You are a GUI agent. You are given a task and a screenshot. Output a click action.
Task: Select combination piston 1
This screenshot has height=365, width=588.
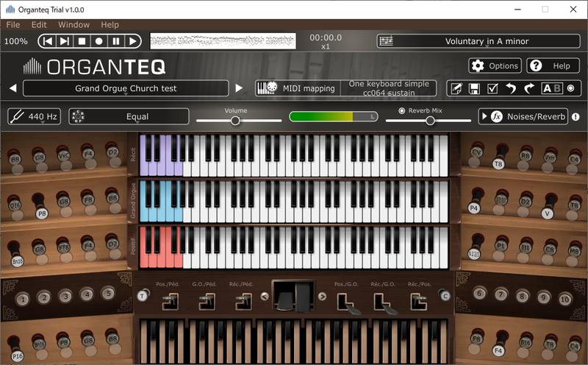point(23,300)
